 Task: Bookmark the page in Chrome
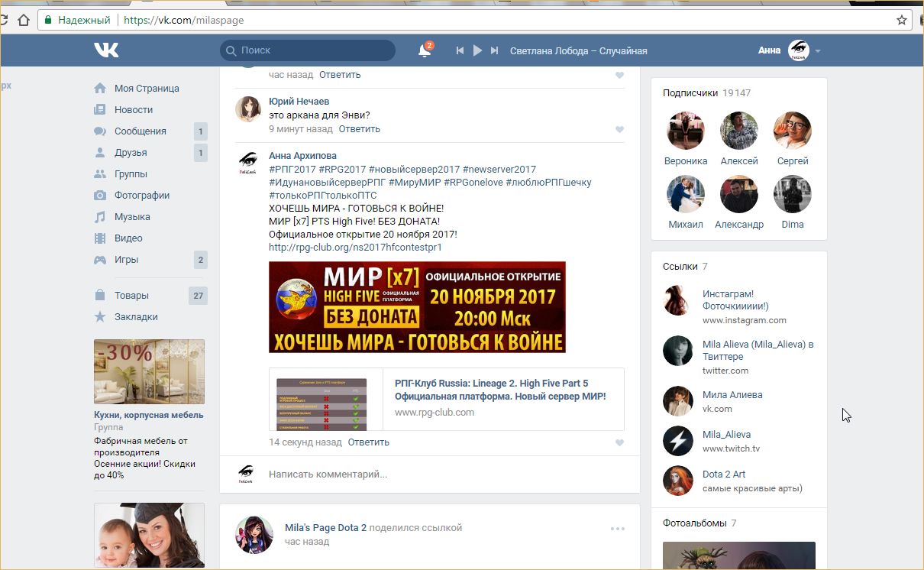click(901, 20)
